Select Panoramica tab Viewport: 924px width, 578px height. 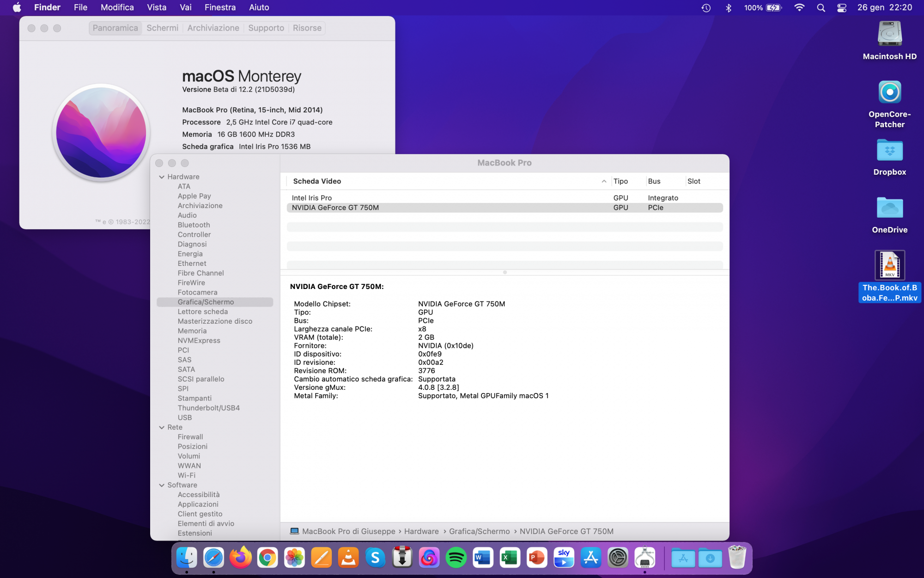(115, 28)
